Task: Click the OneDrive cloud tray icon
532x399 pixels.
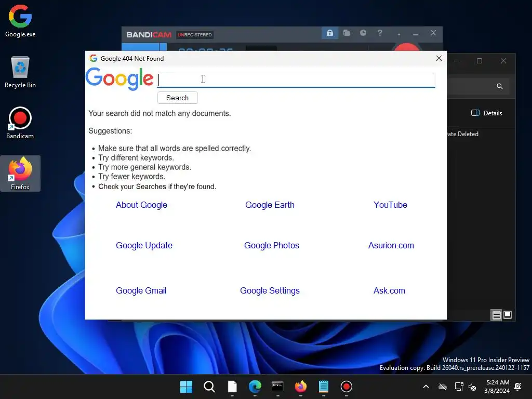Action: [x=443, y=387]
